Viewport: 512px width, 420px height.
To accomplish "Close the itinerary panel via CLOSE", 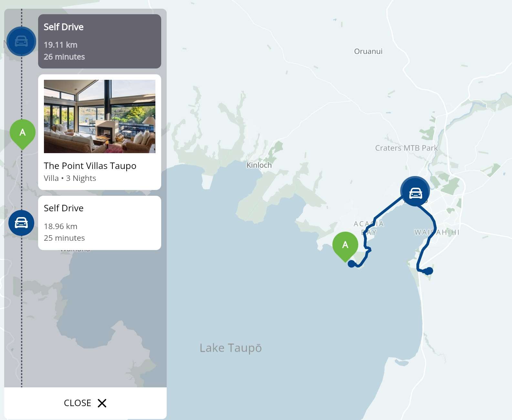I will [85, 403].
